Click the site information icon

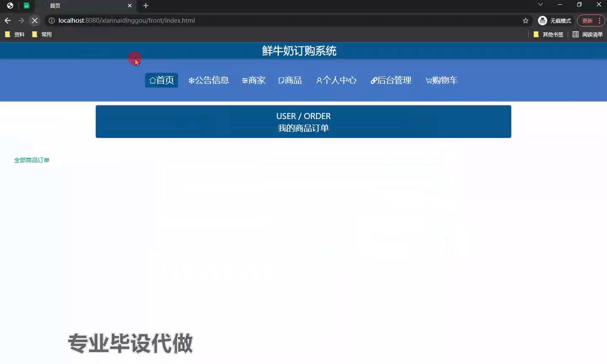coord(51,21)
